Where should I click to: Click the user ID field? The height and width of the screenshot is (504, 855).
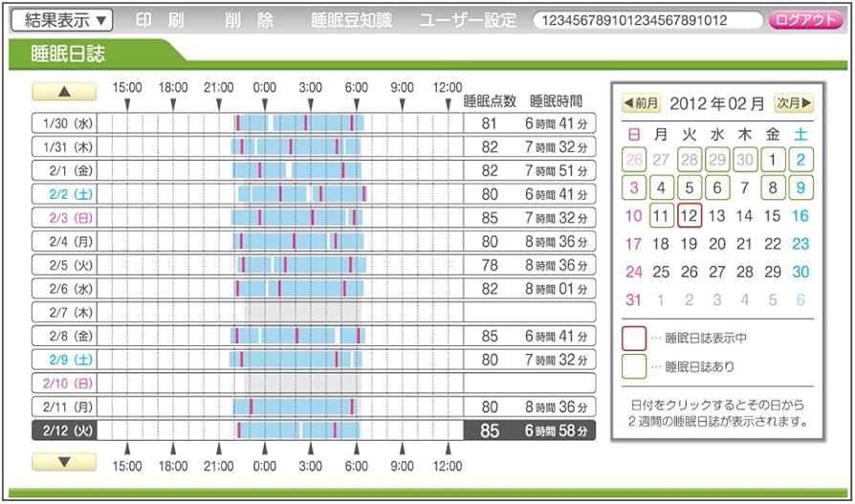[647, 21]
